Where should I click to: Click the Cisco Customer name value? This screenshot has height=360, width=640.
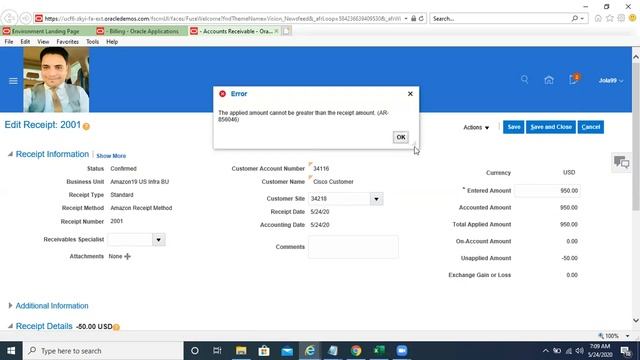(x=333, y=182)
